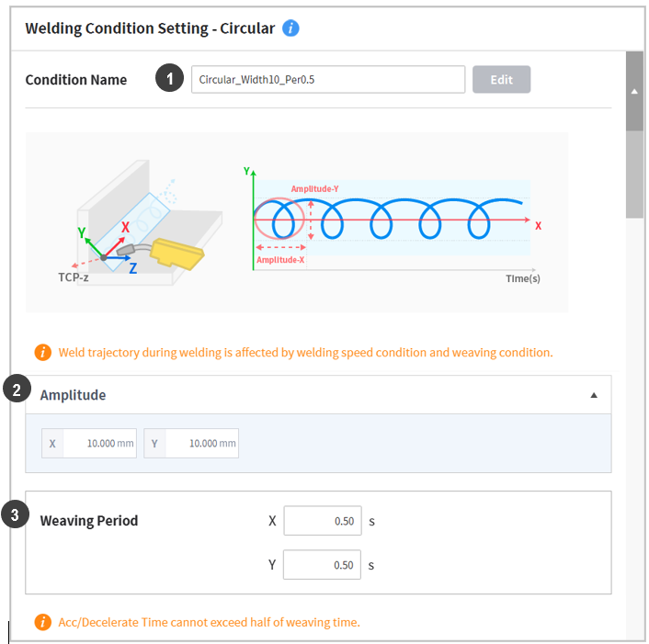Click the orange Acc/Decelerate warning icon
The width and height of the screenshot is (649, 644).
[x=42, y=622]
